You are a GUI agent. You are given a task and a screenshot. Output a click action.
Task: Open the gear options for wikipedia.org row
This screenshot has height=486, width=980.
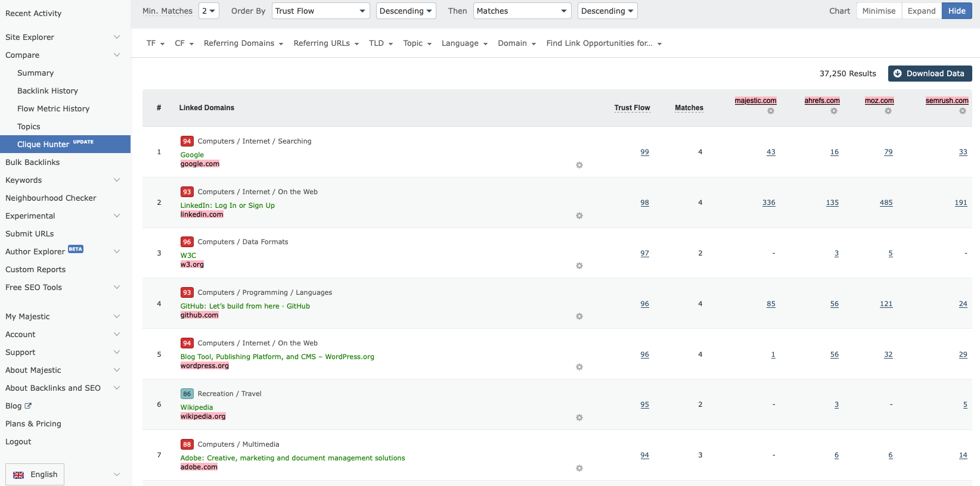coord(579,418)
